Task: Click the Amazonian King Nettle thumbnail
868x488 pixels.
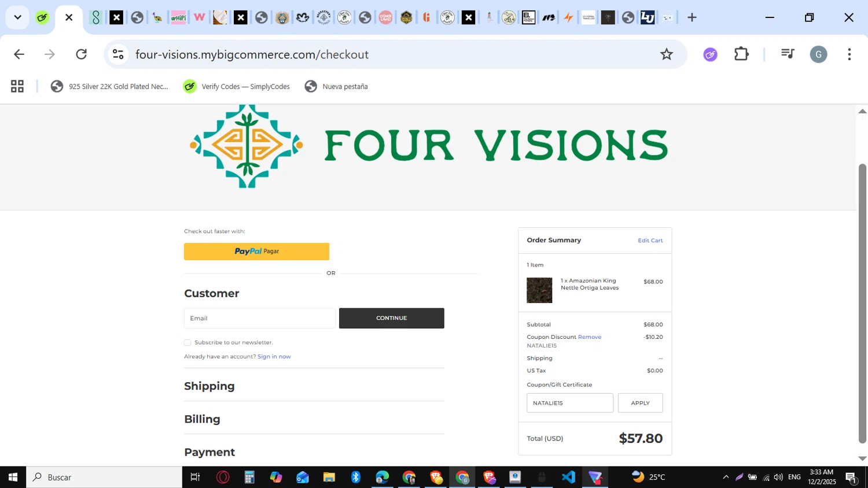Action: [539, 290]
